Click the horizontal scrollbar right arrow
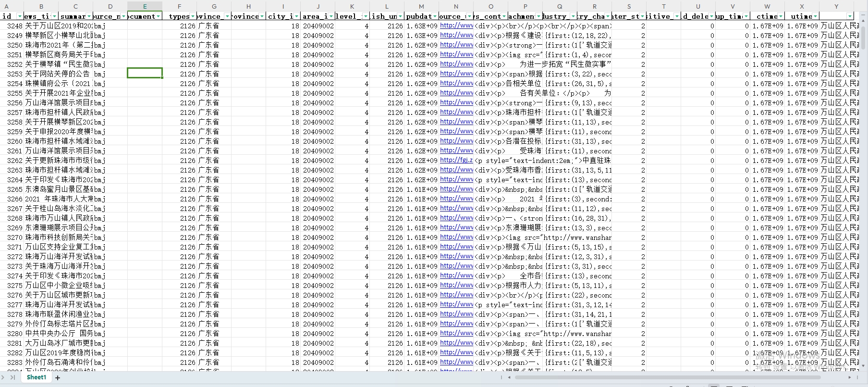 tap(849, 377)
